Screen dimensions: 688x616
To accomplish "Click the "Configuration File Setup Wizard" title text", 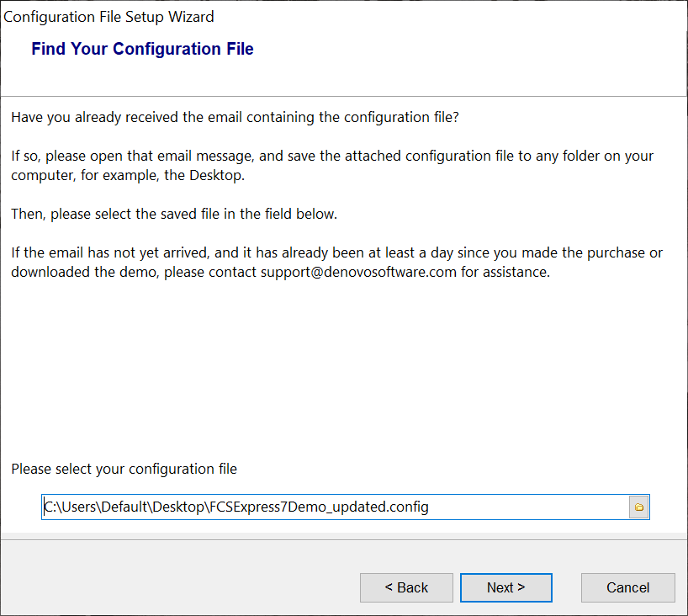I will tap(109, 17).
